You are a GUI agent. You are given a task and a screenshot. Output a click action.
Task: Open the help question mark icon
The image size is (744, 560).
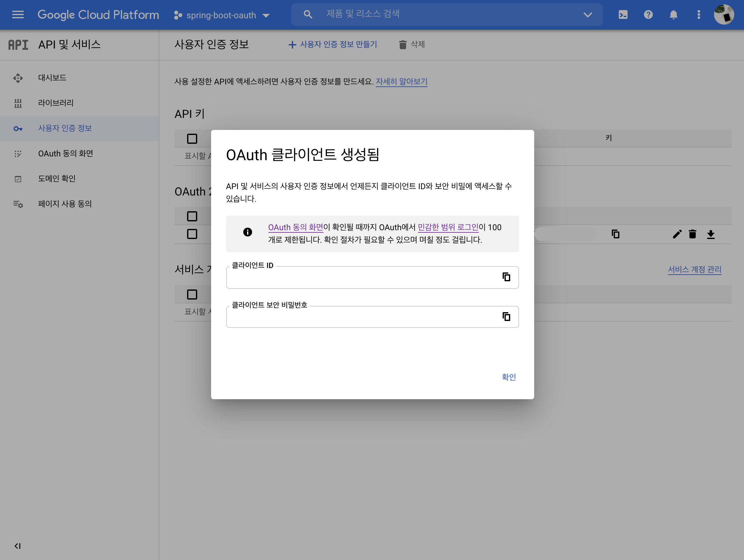pos(648,15)
